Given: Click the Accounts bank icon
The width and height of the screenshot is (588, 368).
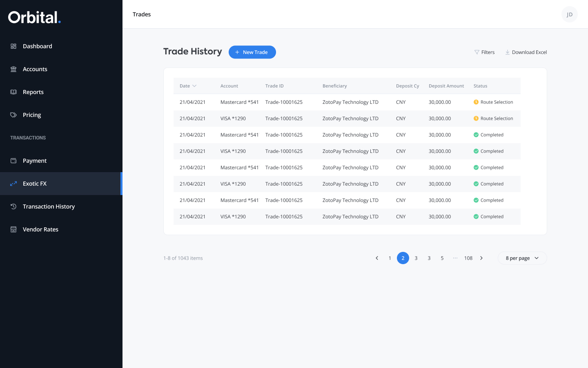Looking at the screenshot, I should coord(13,69).
